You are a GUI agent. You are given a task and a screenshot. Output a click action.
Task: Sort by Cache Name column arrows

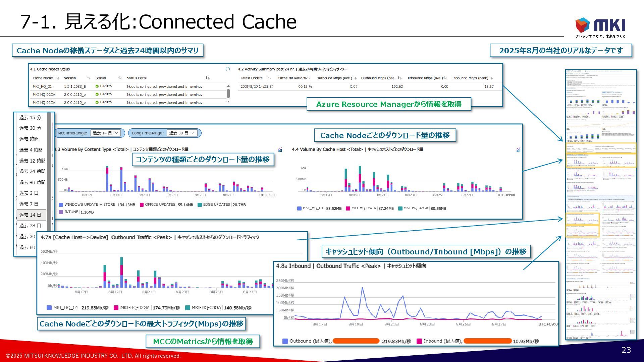pyautogui.click(x=57, y=78)
